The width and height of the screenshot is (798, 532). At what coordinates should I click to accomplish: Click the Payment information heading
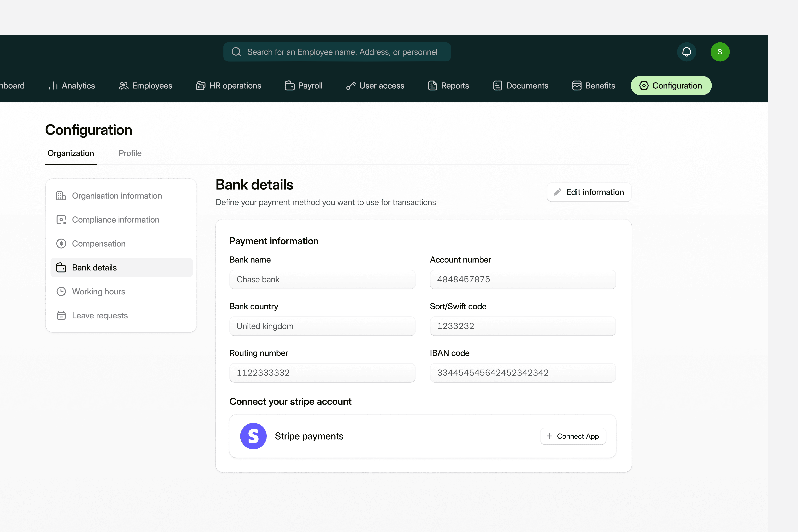274,241
